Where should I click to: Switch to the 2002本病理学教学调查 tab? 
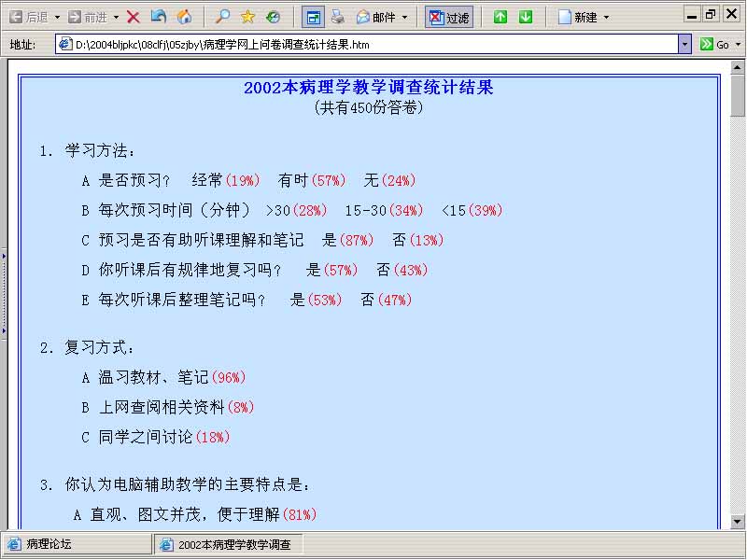click(228, 544)
